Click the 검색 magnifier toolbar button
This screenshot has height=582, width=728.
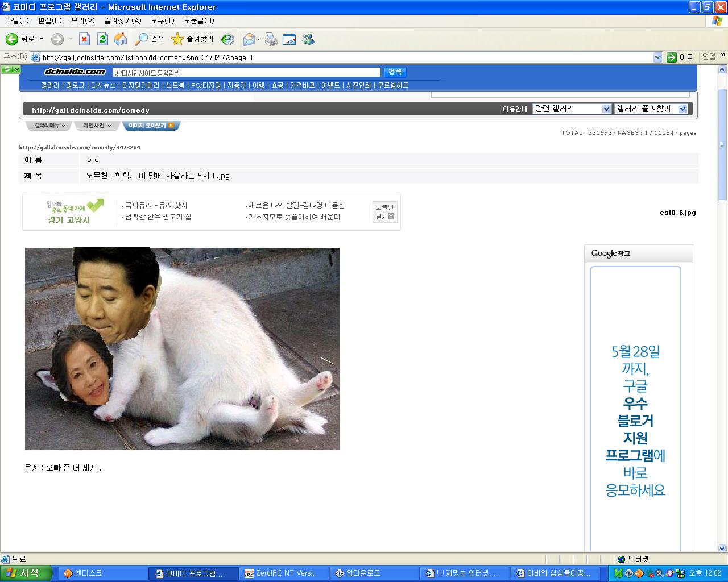tap(142, 39)
